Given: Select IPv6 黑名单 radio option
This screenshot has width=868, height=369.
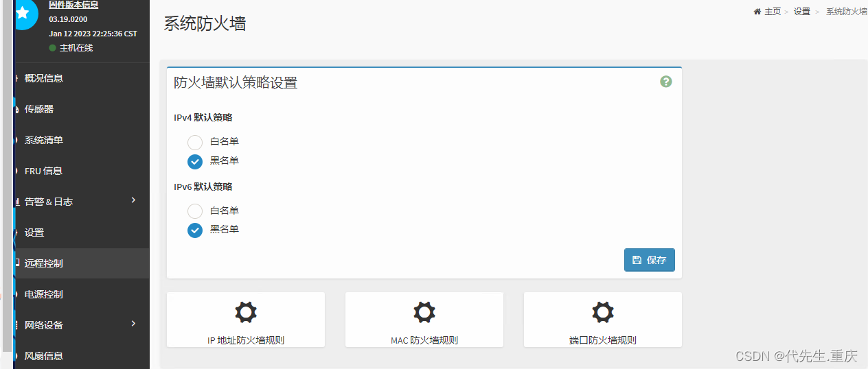Looking at the screenshot, I should pyautogui.click(x=195, y=230).
